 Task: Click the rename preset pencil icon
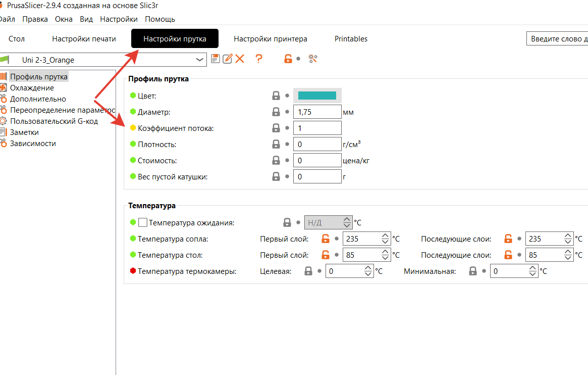coord(228,59)
